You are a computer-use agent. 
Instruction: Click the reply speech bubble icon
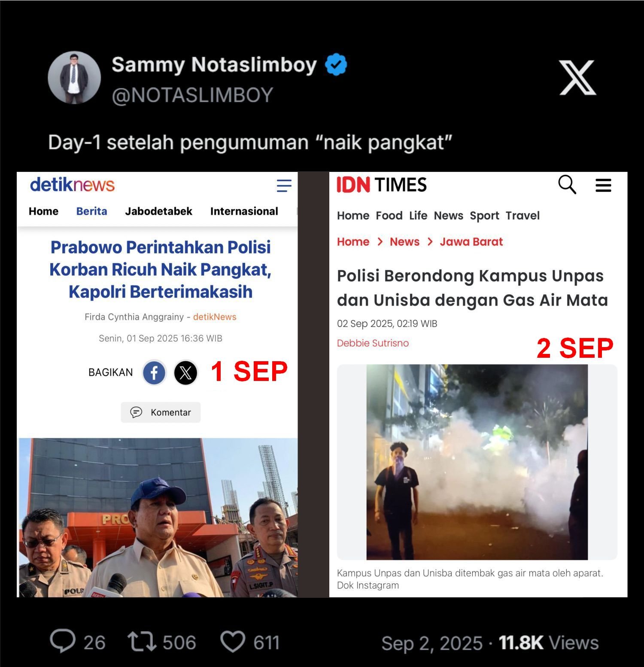pos(63,641)
